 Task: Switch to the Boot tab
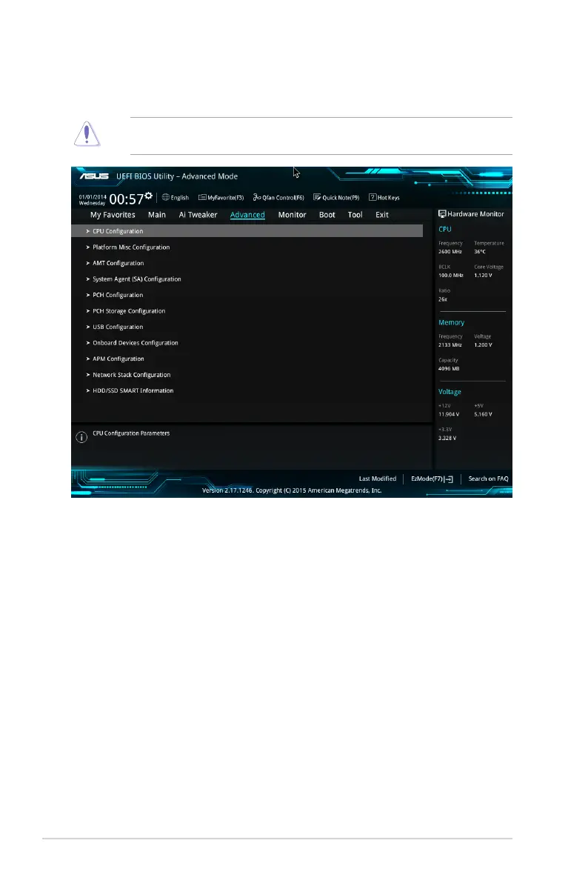tap(327, 215)
